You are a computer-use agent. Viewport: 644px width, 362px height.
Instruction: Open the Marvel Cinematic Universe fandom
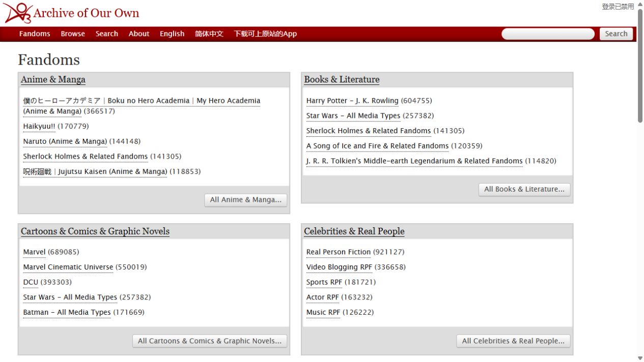tap(68, 267)
